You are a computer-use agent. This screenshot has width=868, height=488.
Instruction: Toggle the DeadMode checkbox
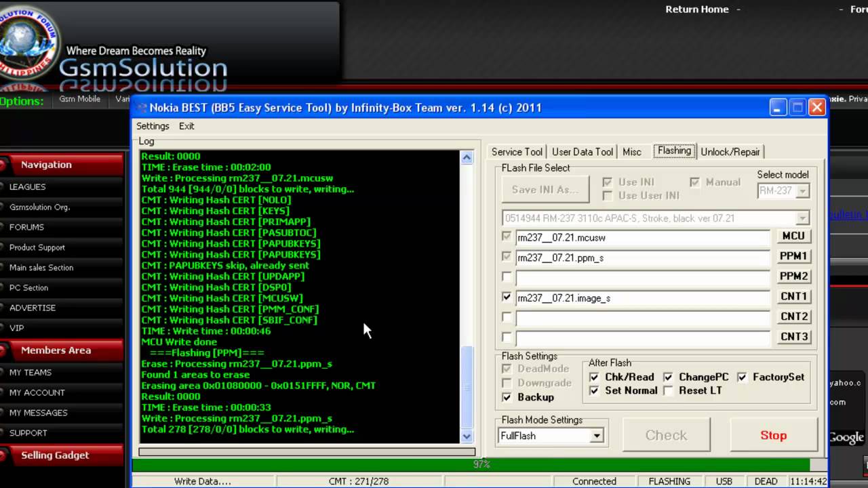click(x=507, y=369)
